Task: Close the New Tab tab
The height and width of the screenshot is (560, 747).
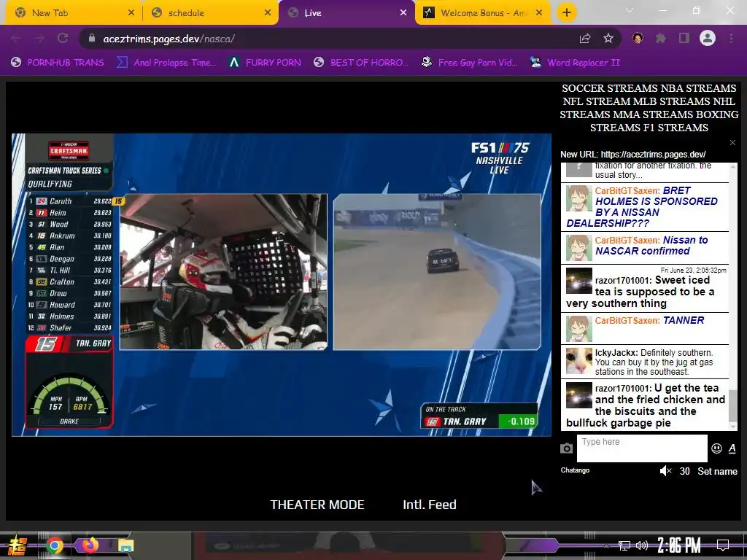Action: 131,13
